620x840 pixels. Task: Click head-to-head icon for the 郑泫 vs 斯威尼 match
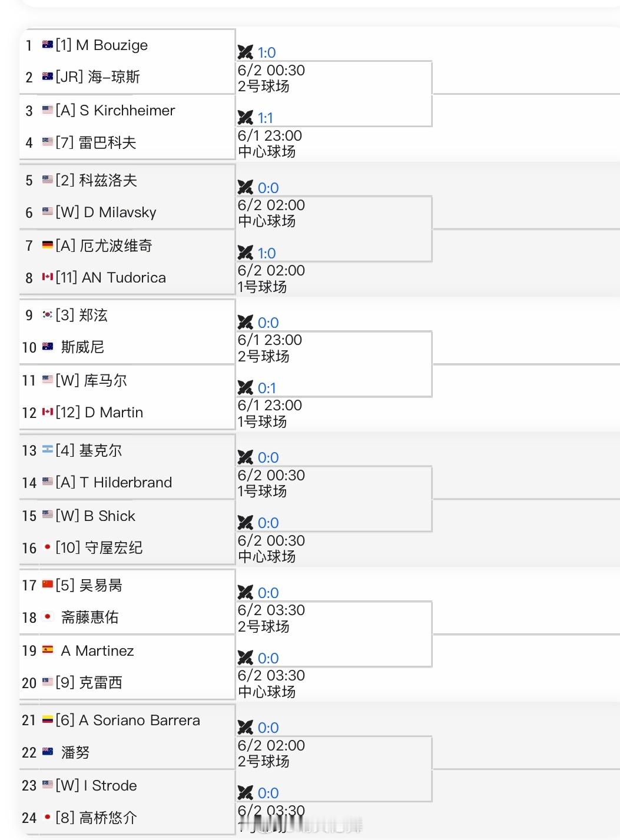(x=245, y=323)
